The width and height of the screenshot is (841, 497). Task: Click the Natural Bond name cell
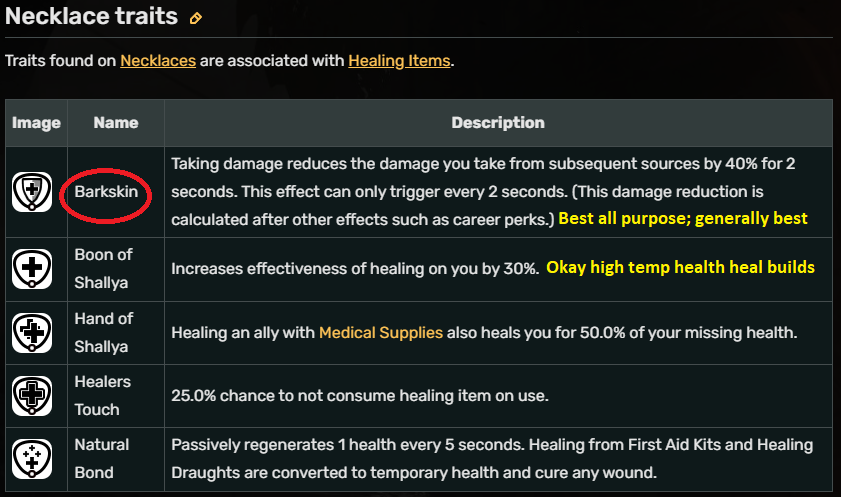point(101,458)
